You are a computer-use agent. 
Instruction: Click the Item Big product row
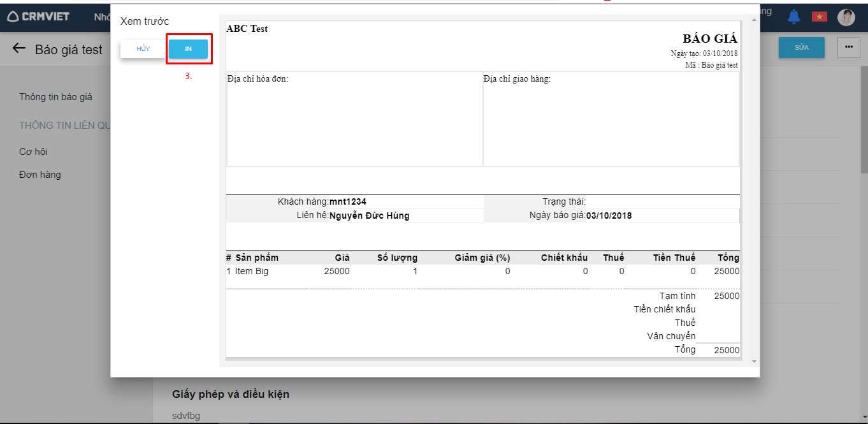tap(252, 271)
